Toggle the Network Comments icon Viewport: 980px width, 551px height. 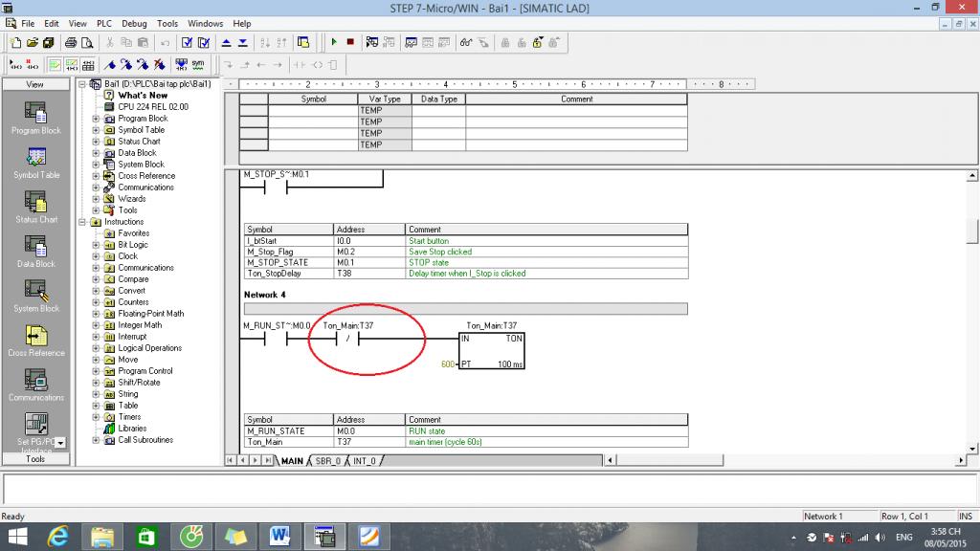[71, 64]
